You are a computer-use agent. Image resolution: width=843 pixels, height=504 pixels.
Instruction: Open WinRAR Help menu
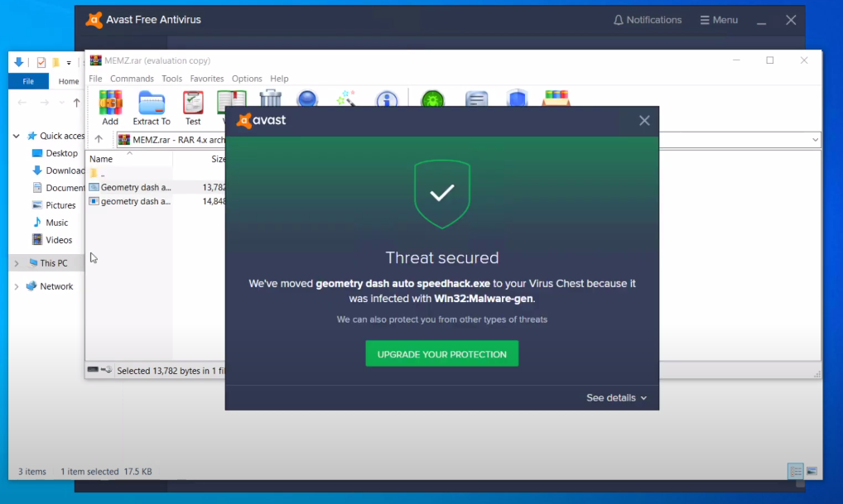point(279,79)
